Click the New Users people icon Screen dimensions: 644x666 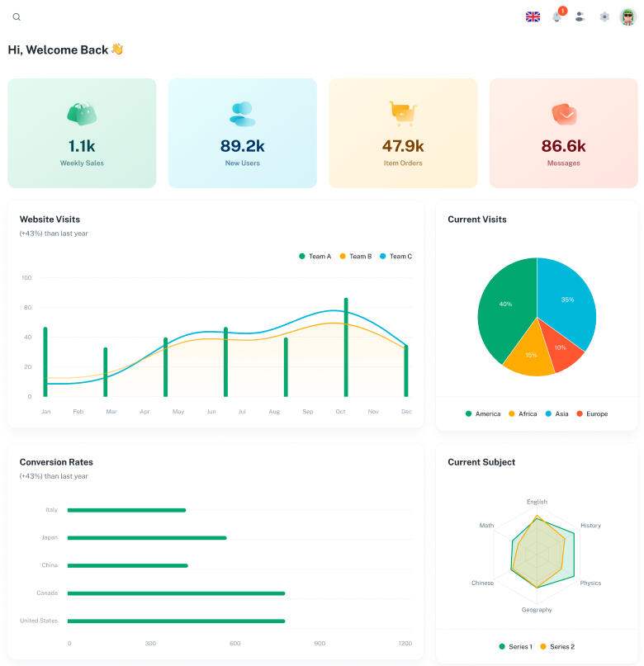pyautogui.click(x=242, y=113)
